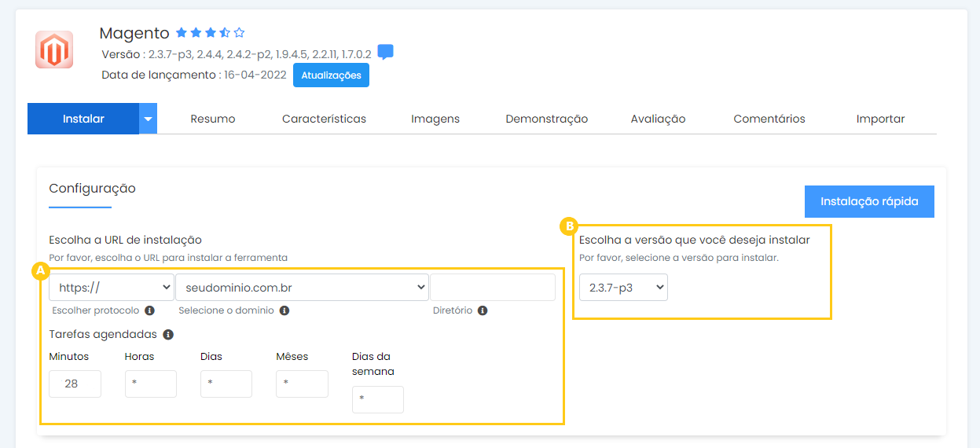Open the Atualizações button
This screenshot has width=980, height=448.
331,75
